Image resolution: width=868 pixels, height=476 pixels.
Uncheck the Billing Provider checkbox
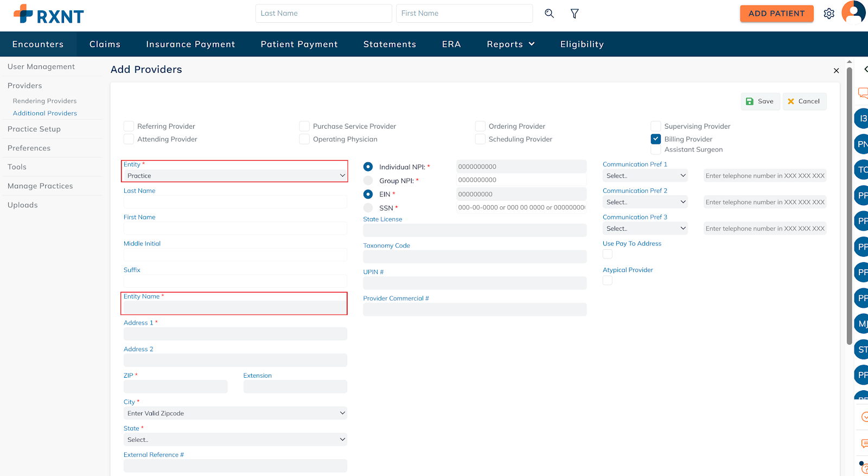(x=656, y=139)
